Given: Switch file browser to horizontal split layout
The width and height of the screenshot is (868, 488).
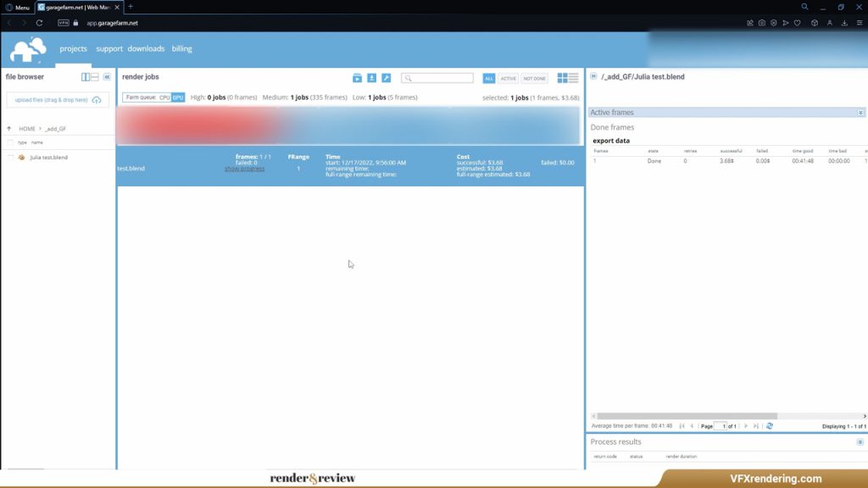Looking at the screenshot, I should 95,77.
